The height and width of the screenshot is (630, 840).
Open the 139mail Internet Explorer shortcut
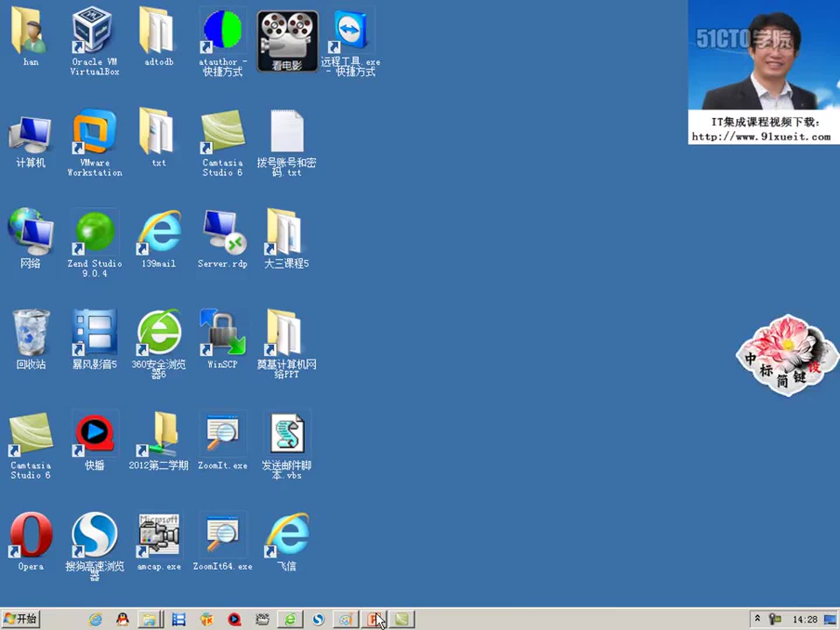(159, 239)
